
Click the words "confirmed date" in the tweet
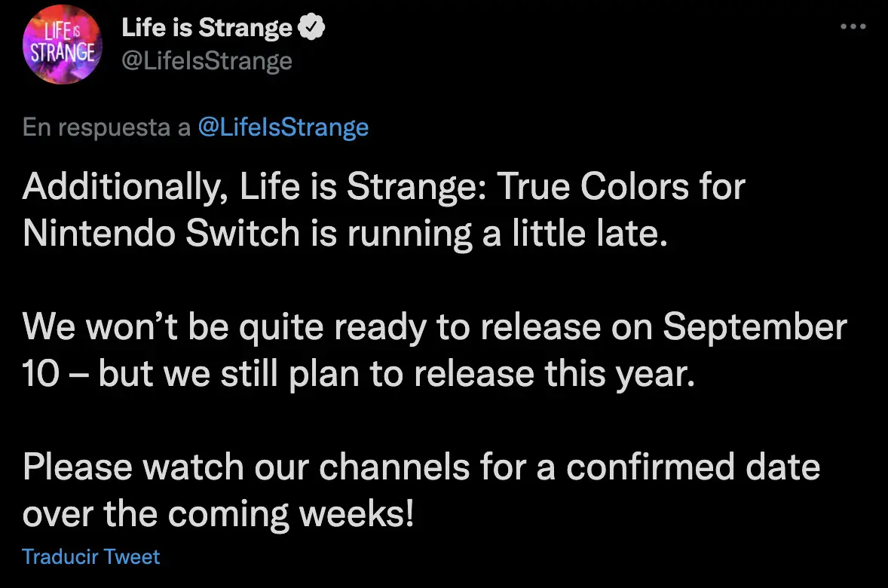coord(694,467)
